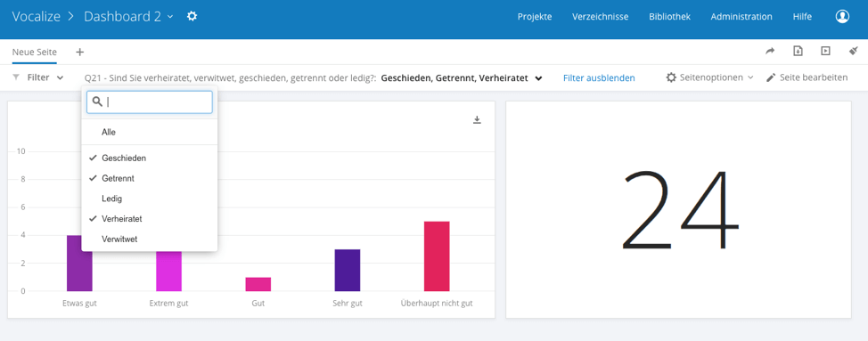868x341 pixels.
Task: Click Seite bearbeiten button
Action: [807, 78]
